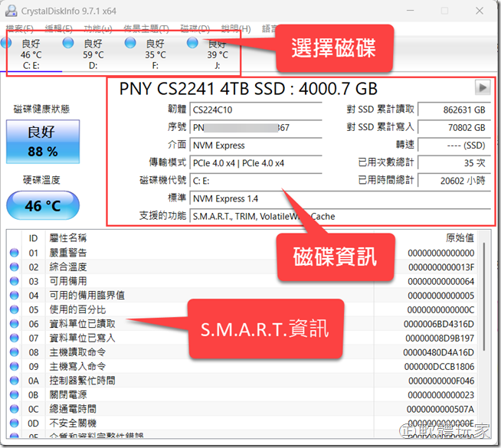Click the status orb for 關閉電源 row
Image resolution: width=501 pixels, height=448 pixels.
point(14,395)
